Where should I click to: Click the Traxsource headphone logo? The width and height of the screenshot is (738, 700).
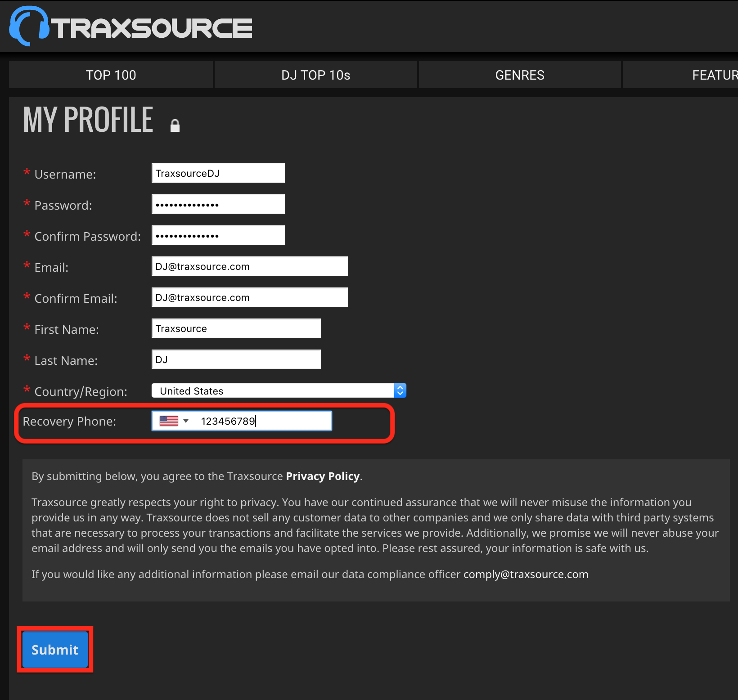click(x=29, y=27)
